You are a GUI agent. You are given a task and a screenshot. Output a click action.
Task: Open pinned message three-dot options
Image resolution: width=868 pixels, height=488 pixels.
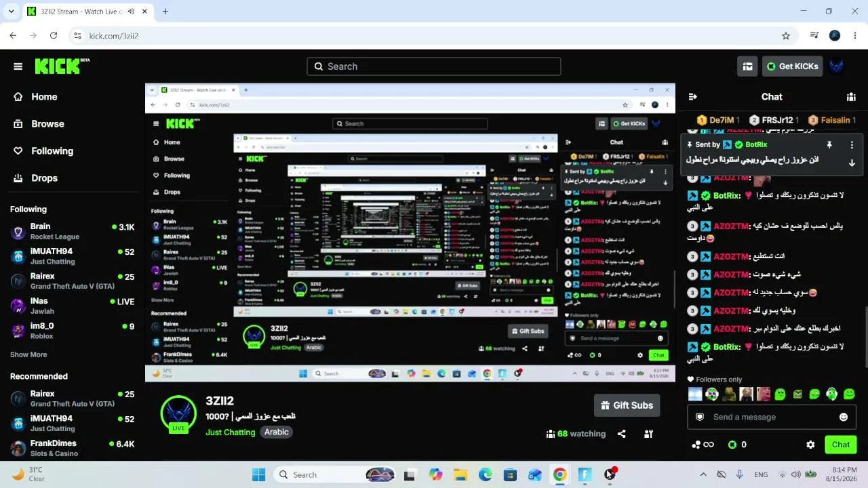(852, 145)
